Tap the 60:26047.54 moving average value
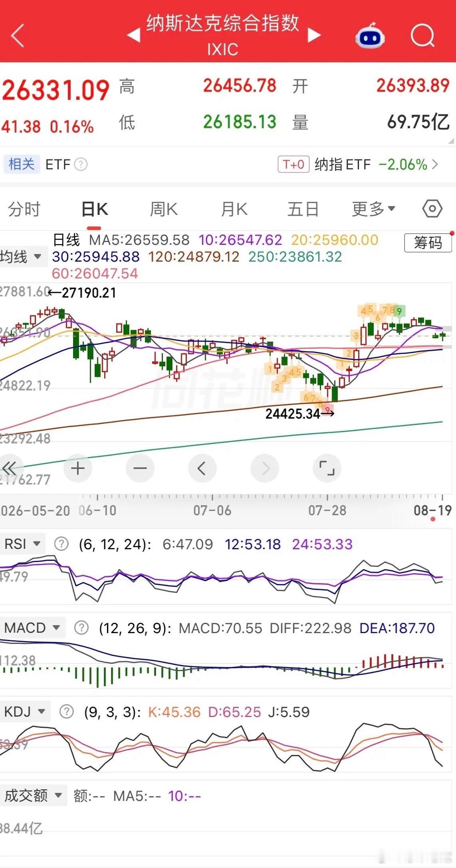Screen dimensions: 456x868 tap(95, 274)
